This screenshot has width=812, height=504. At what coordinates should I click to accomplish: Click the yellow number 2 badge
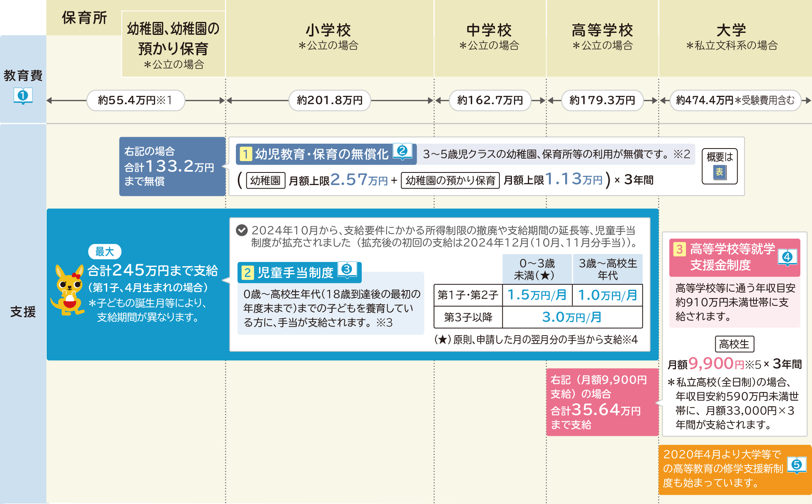point(248,273)
